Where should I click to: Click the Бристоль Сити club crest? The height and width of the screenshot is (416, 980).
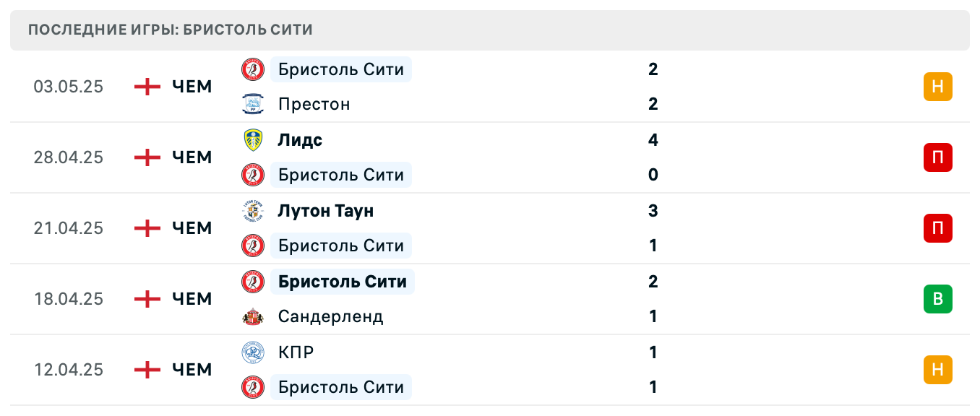coord(252,69)
